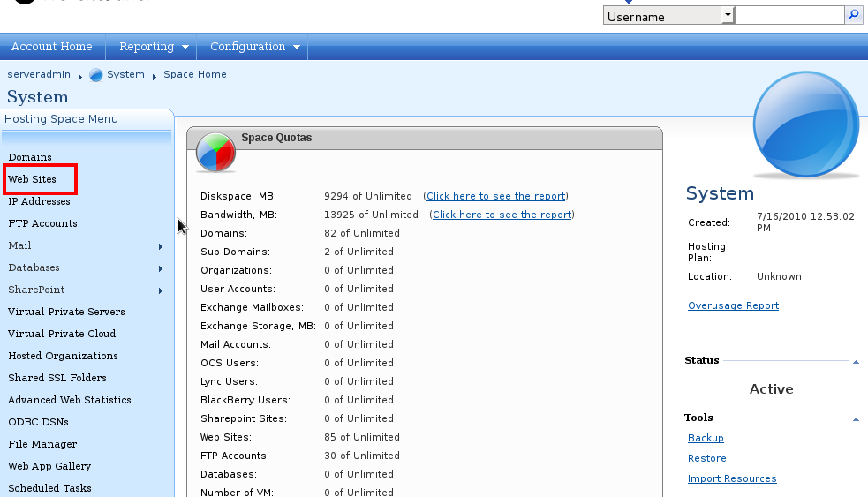Open the Bandwidth report link
The height and width of the screenshot is (497, 868).
[502, 215]
